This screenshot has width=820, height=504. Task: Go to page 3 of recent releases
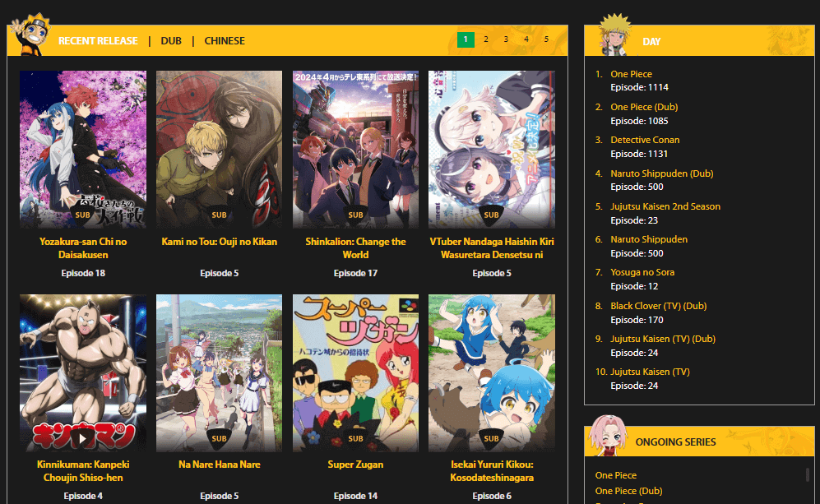click(506, 39)
